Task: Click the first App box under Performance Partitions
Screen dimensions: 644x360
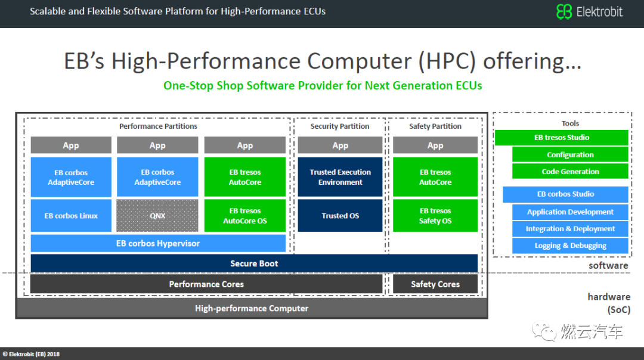Action: pyautogui.click(x=71, y=145)
